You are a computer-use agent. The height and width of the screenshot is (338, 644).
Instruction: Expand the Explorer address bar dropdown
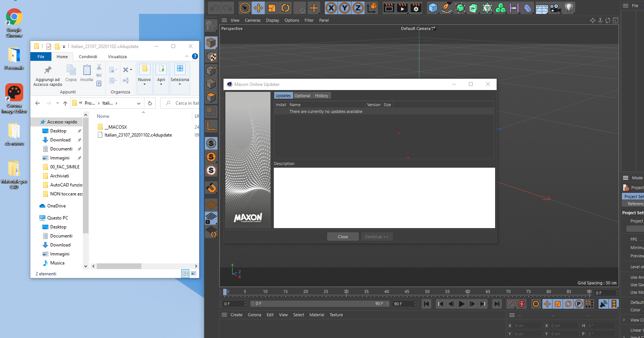click(x=139, y=103)
